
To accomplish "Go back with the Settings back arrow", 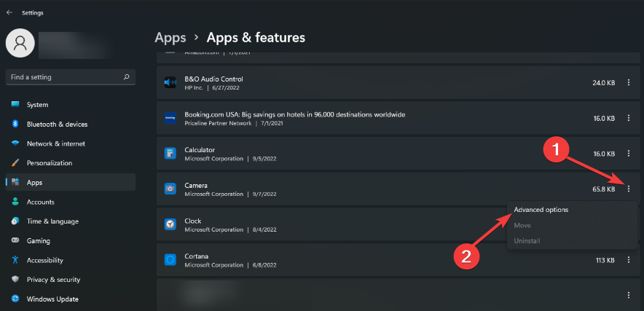I will 9,12.
